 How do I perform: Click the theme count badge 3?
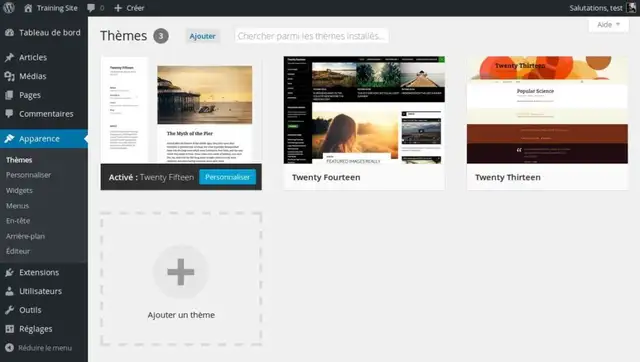(161, 36)
